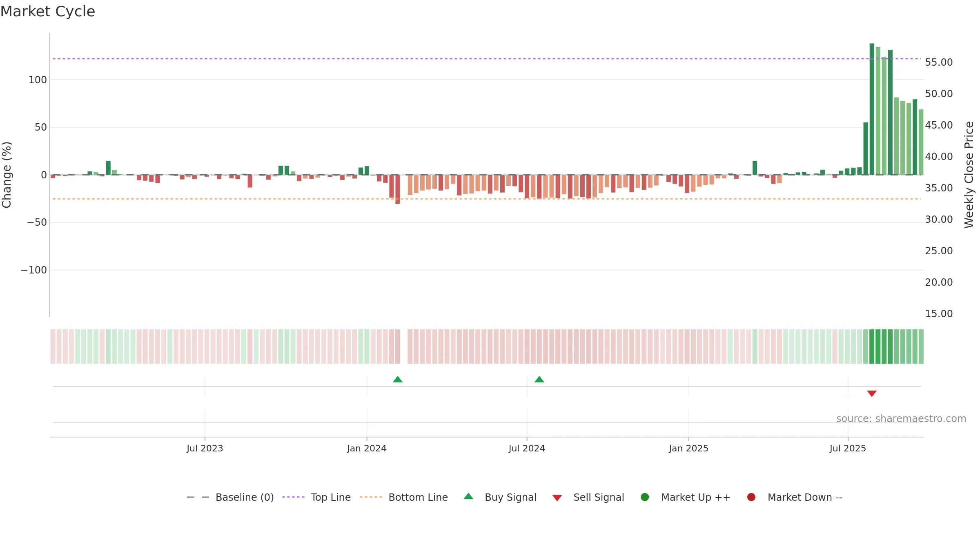Click the Market Cycle chart title
The image size is (980, 551).
coord(48,11)
